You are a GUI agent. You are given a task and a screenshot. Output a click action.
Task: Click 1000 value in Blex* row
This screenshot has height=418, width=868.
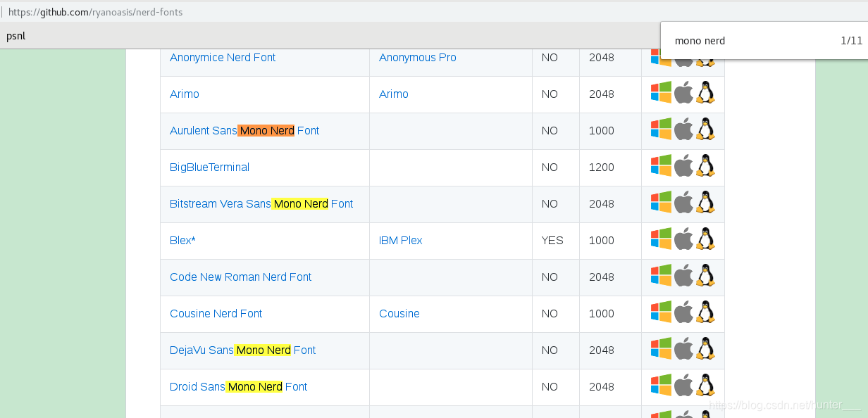tap(602, 241)
